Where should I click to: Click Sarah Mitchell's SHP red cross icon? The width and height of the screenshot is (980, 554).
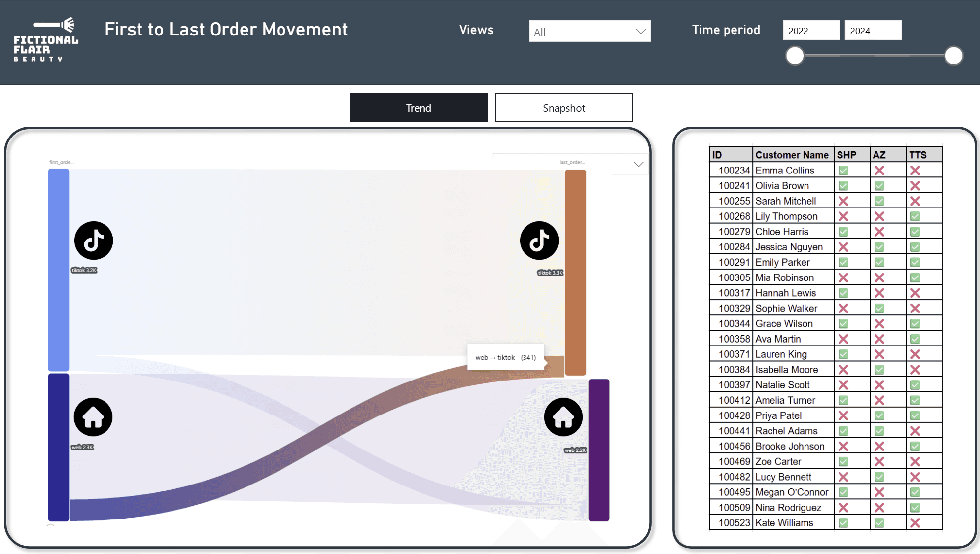[x=843, y=201]
